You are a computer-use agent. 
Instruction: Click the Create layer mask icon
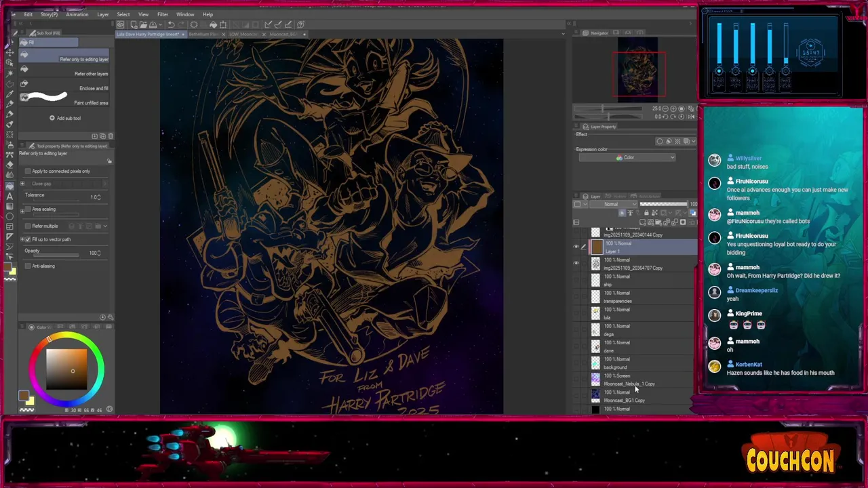pos(682,222)
